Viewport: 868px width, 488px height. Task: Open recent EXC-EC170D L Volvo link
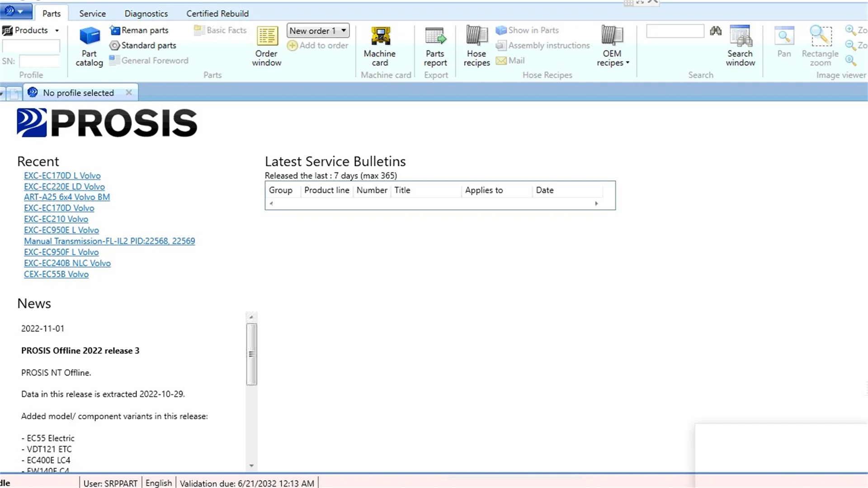pos(62,176)
